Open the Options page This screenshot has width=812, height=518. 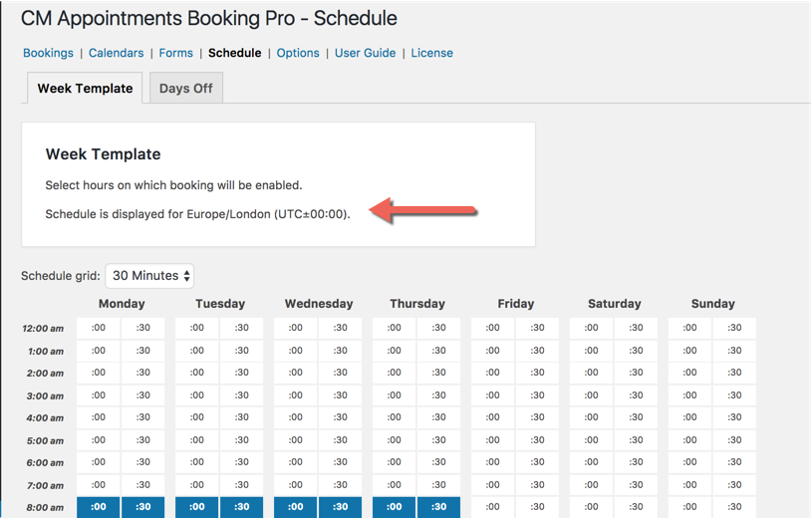(298, 53)
